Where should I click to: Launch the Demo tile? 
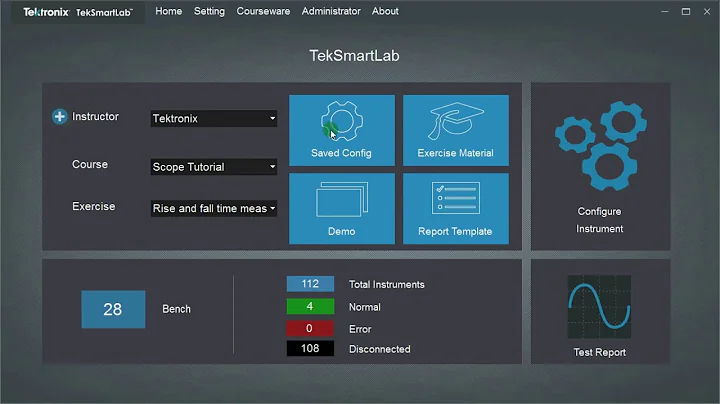pyautogui.click(x=342, y=208)
